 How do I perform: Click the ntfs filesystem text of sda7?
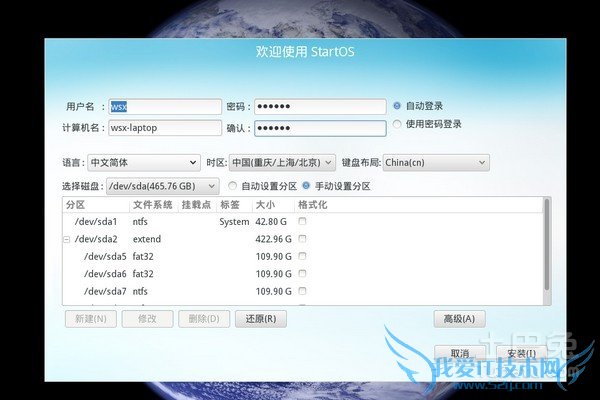click(140, 291)
